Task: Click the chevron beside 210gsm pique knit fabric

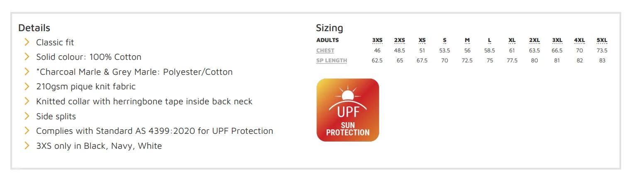Action: click(27, 86)
